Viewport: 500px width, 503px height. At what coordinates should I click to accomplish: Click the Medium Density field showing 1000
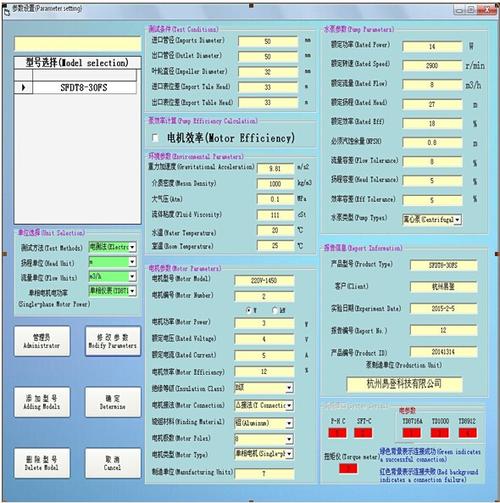coord(275,184)
